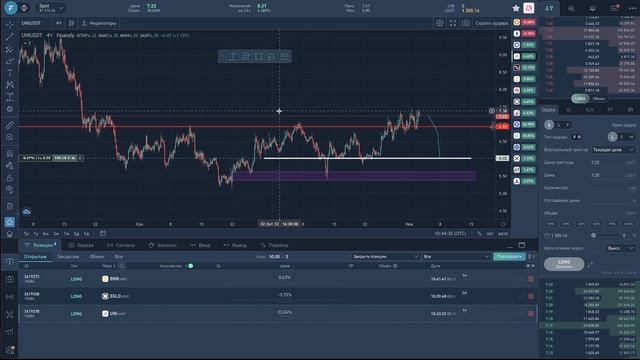The width and height of the screenshot is (640, 360).
Task: Maximize the positions panel
Action: tap(522, 245)
